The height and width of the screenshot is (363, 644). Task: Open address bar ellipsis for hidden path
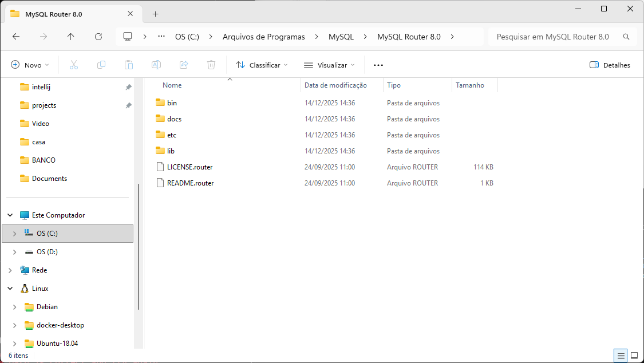[161, 37]
